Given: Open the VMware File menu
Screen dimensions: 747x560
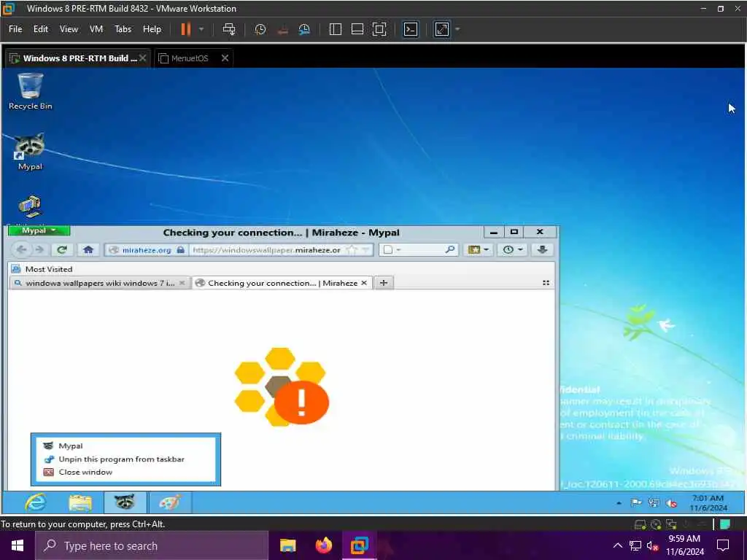Looking at the screenshot, I should 15,29.
